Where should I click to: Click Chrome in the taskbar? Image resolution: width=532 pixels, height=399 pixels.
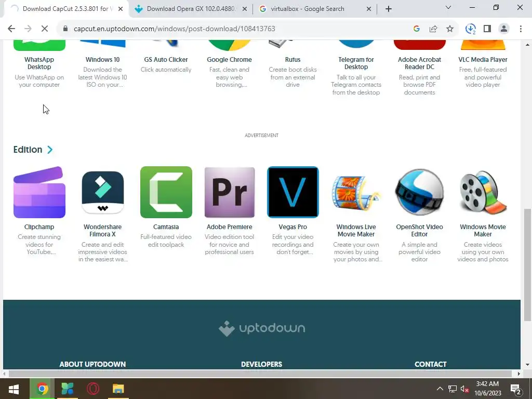42,389
